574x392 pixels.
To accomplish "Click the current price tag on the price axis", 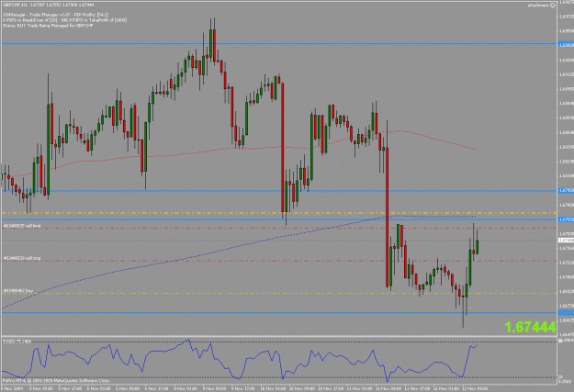I will (x=566, y=241).
